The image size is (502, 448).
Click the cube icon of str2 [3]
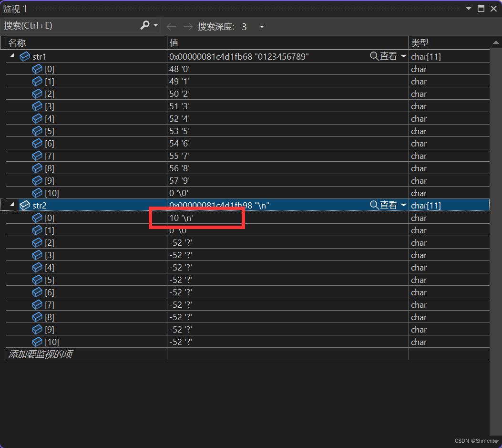click(37, 255)
